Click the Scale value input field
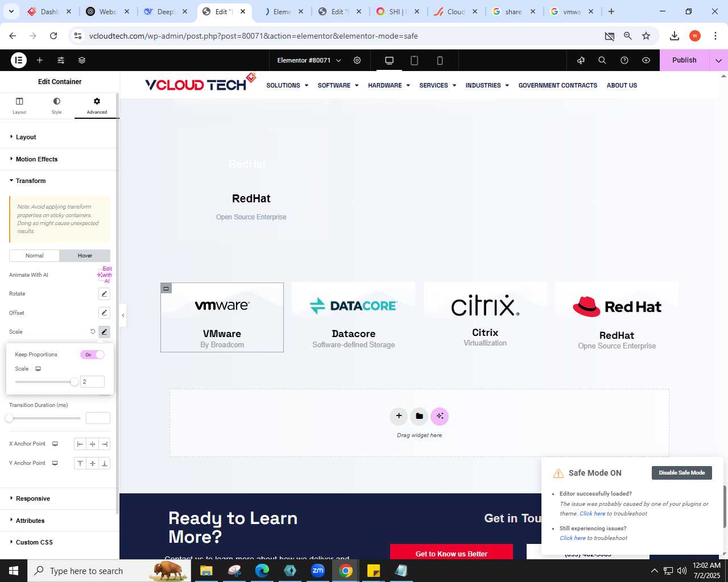Screen dimensions: 728x582 [93, 382]
